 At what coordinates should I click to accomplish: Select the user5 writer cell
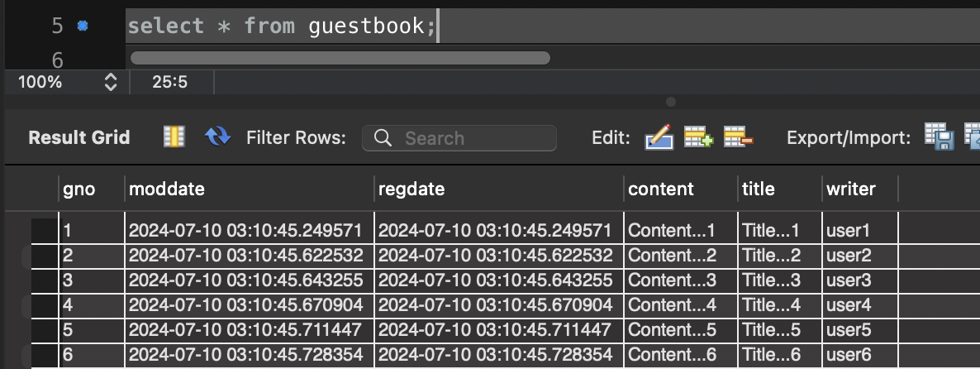pos(860,329)
